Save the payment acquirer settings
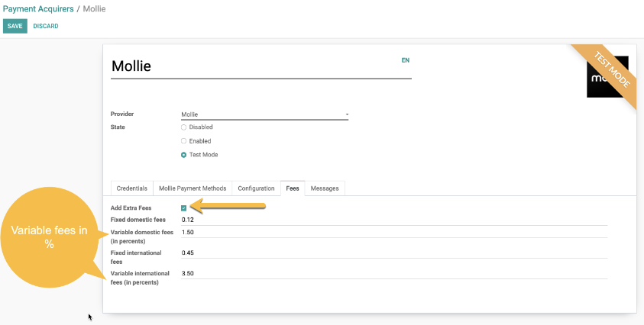This screenshot has width=644, height=325. pos(15,26)
